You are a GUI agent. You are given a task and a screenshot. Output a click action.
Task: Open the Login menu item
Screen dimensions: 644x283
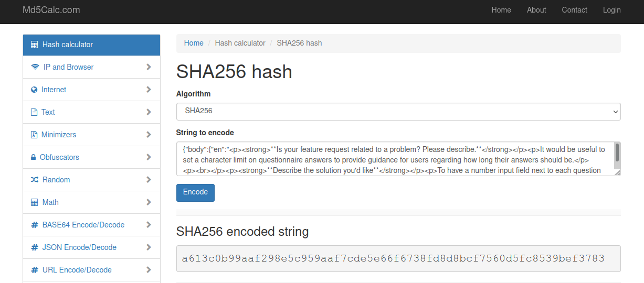[612, 10]
